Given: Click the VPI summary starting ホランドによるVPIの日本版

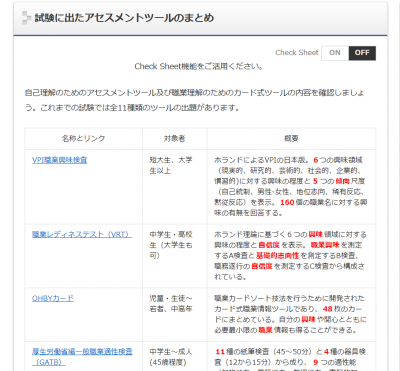Looking at the screenshot, I should [x=291, y=186].
